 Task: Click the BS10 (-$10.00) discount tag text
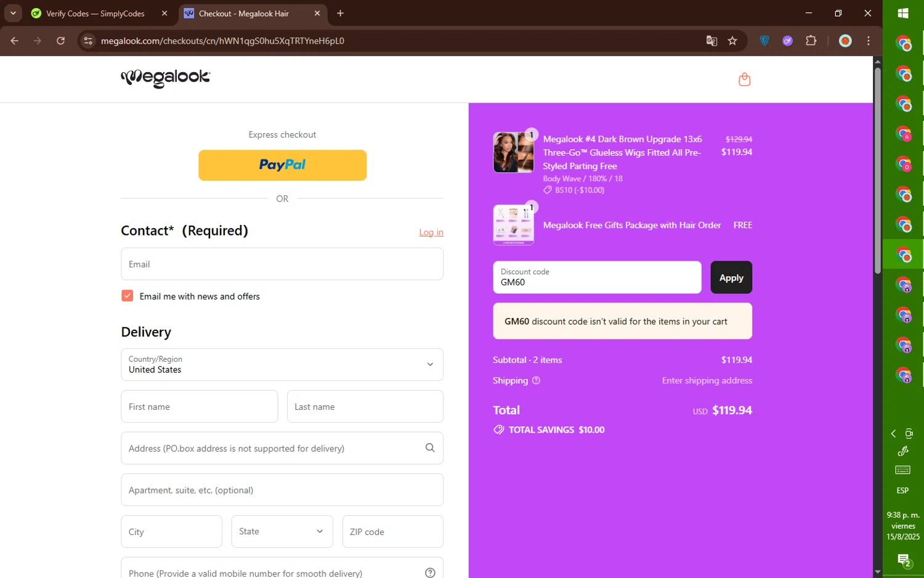click(x=579, y=190)
